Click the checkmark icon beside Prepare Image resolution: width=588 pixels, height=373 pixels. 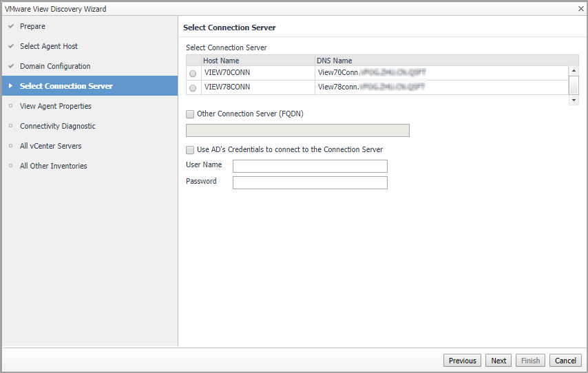coord(11,26)
